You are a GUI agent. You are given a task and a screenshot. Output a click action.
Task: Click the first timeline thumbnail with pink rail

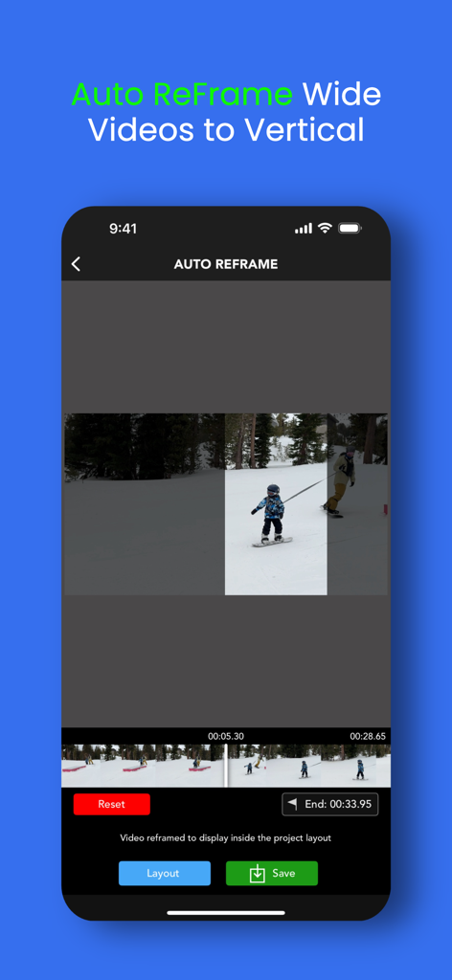(x=81, y=766)
